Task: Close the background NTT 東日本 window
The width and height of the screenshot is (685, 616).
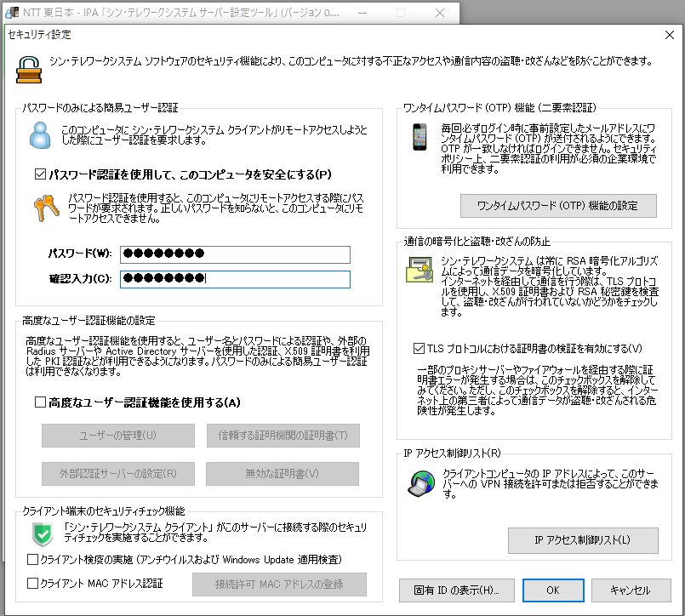Action: [x=440, y=13]
